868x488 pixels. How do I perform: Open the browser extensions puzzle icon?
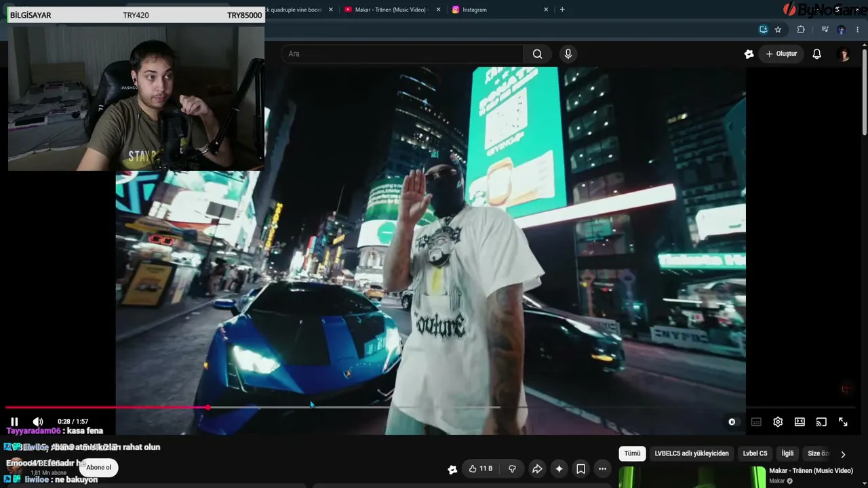coord(801,29)
